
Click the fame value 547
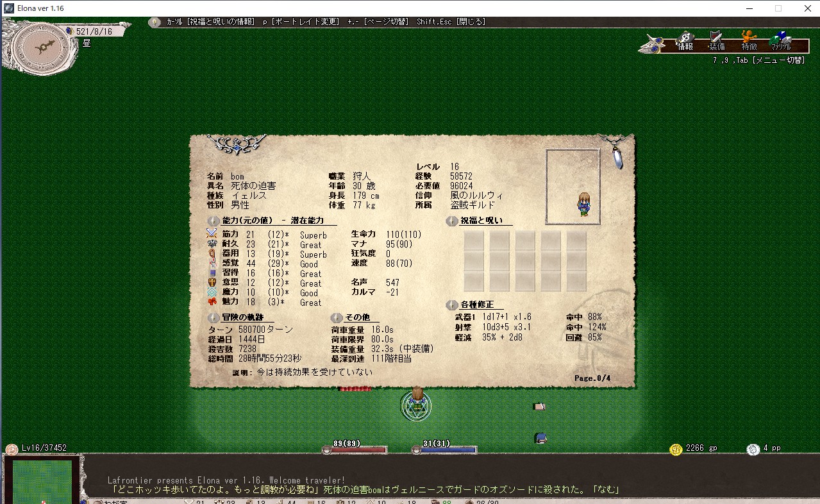pos(393,283)
